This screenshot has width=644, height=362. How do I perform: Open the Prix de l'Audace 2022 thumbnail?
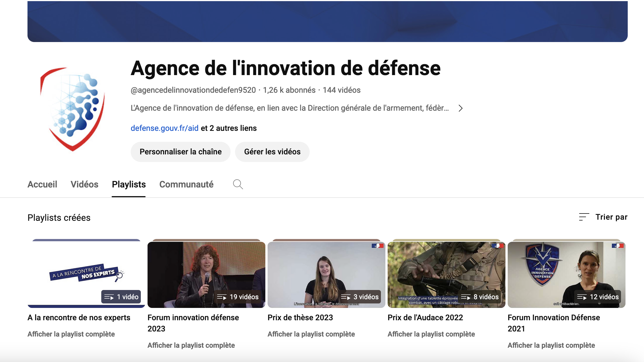447,275
